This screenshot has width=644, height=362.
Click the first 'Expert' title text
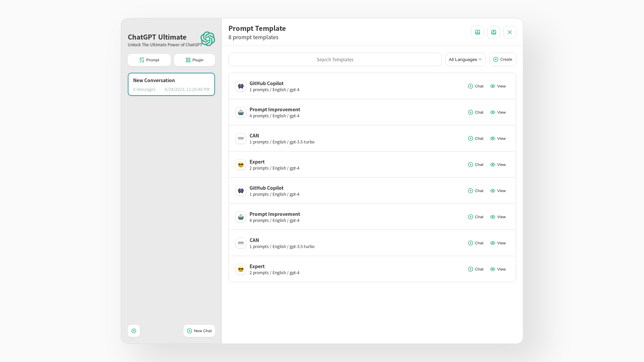(257, 162)
